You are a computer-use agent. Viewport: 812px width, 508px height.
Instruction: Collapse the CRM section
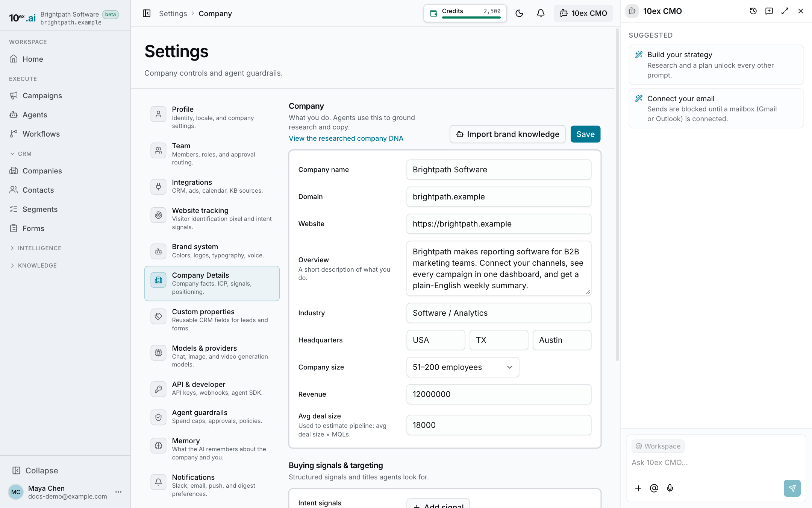pos(21,154)
